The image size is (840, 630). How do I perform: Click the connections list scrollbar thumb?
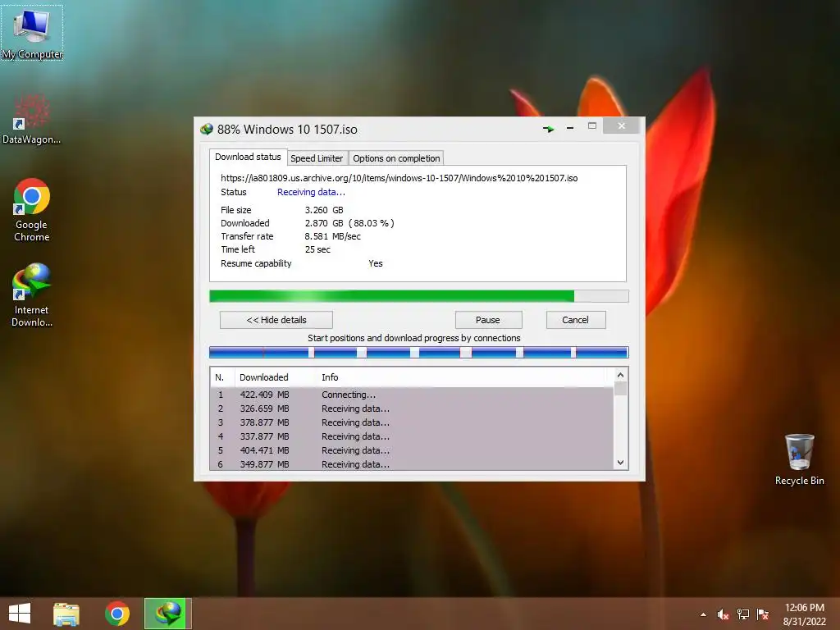[x=620, y=388]
